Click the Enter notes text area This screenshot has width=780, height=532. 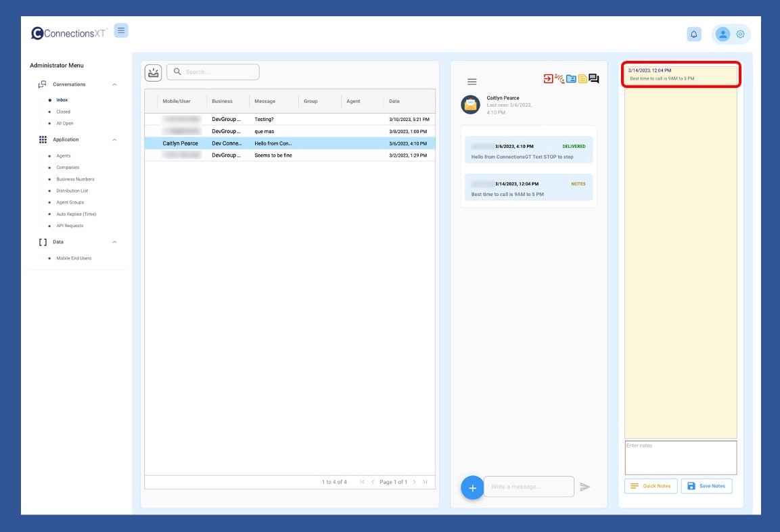click(680, 458)
